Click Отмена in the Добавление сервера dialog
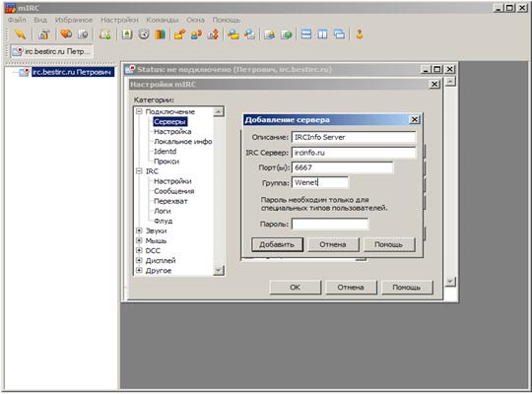Screen dimensions: 532x394 [x=333, y=244]
